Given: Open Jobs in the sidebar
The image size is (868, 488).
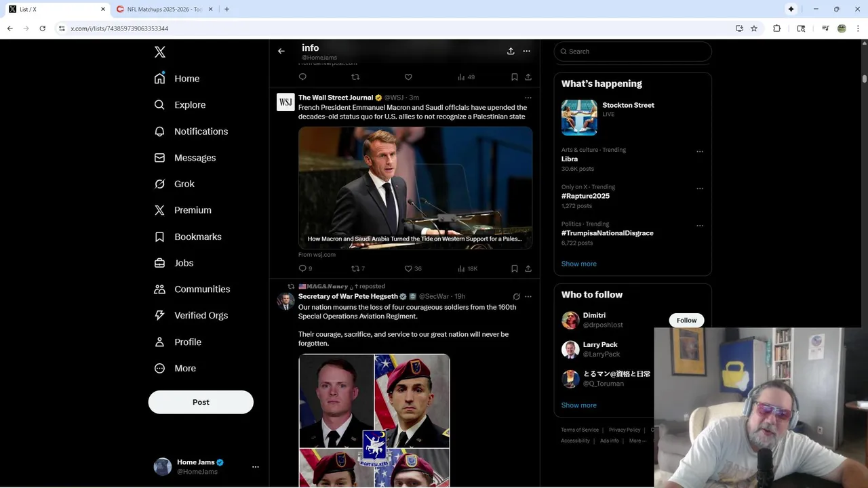Looking at the screenshot, I should 174,263.
